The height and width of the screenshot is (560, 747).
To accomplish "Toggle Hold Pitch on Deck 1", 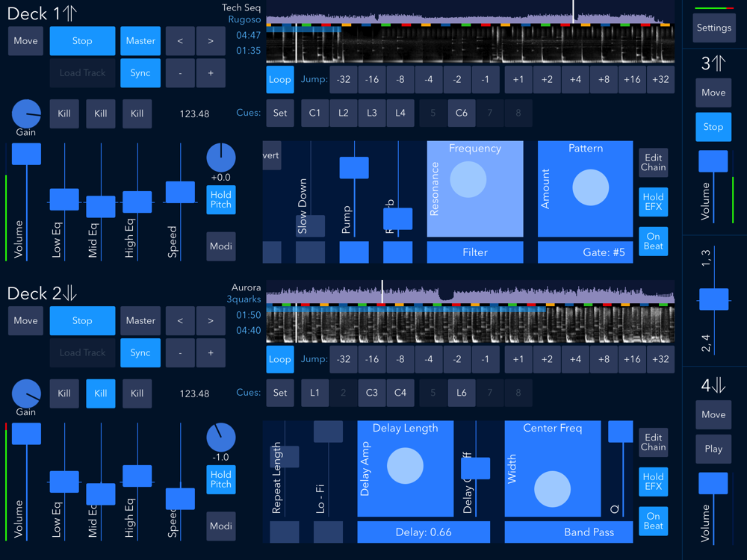I will (x=221, y=200).
